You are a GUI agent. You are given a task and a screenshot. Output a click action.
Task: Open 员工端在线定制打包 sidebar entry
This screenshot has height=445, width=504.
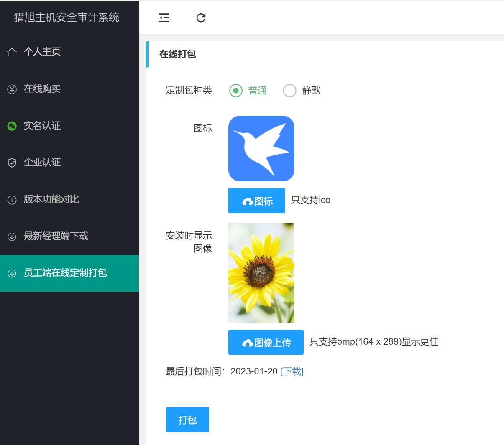coord(65,273)
